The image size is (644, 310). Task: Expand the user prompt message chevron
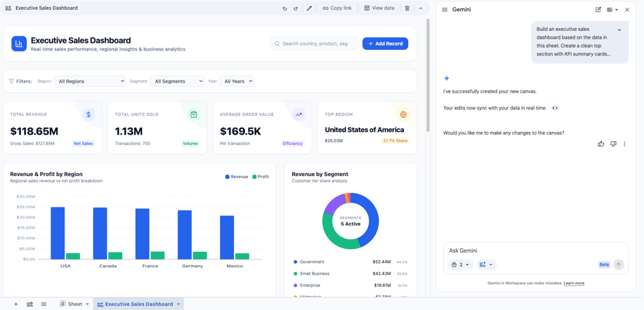(x=619, y=29)
